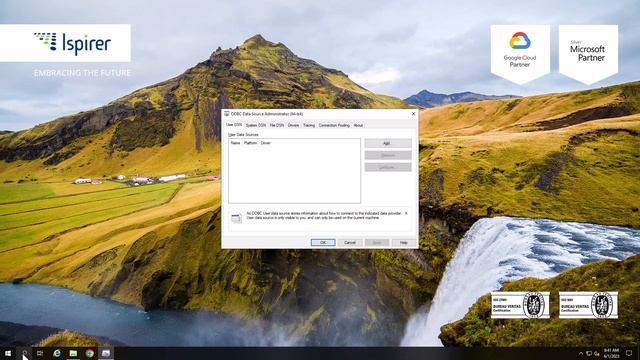The image size is (640, 360).
Task: Switch to the File DSN tab
Action: (x=277, y=125)
